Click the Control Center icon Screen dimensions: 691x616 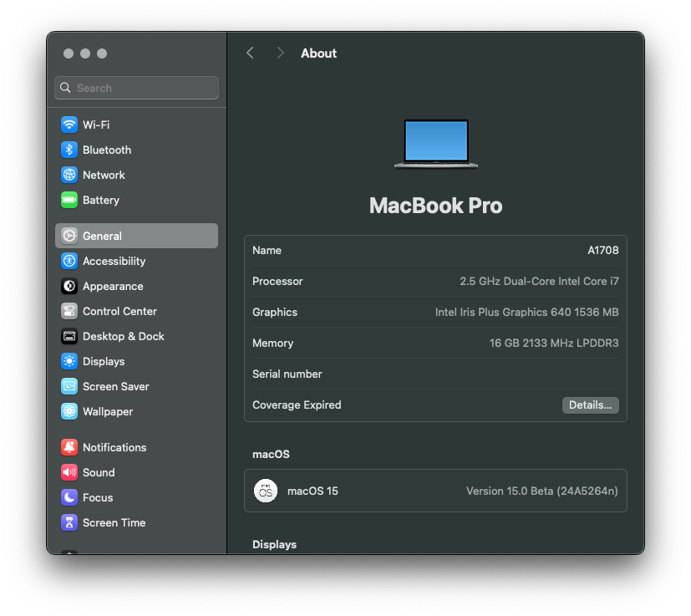(x=69, y=311)
